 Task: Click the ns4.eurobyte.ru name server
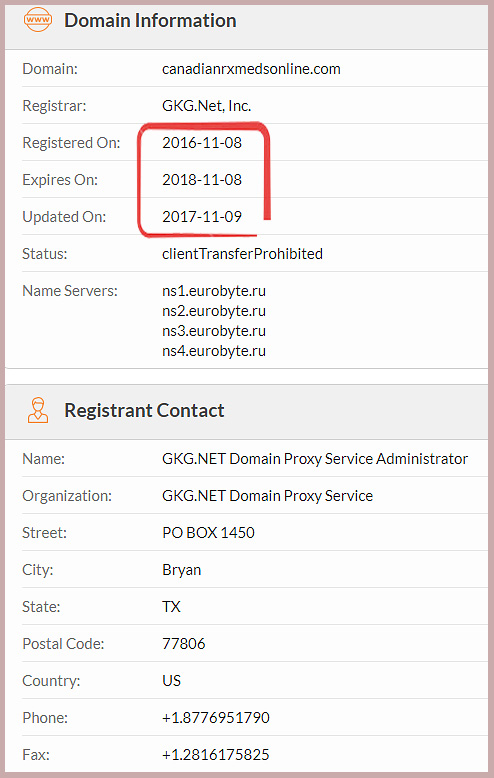click(x=214, y=351)
